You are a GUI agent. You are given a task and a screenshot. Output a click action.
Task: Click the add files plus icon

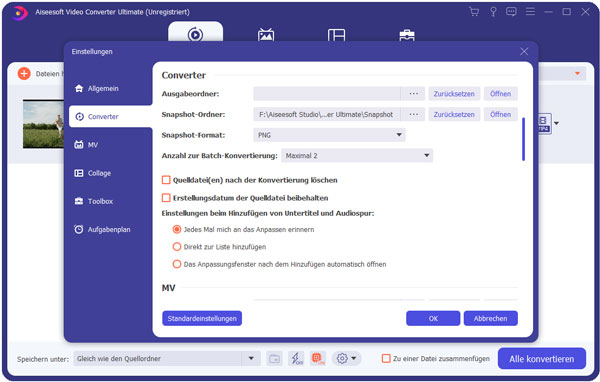[x=24, y=73]
